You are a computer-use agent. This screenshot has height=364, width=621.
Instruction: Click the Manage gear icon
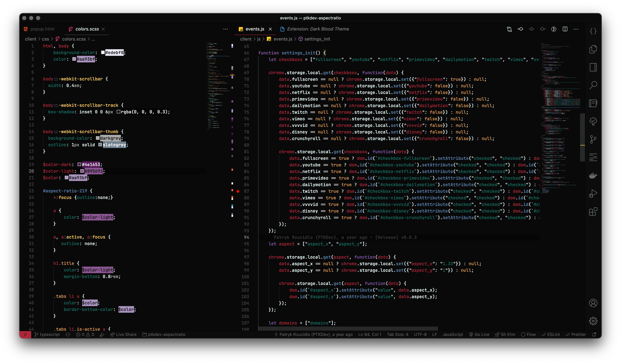pyautogui.click(x=593, y=321)
